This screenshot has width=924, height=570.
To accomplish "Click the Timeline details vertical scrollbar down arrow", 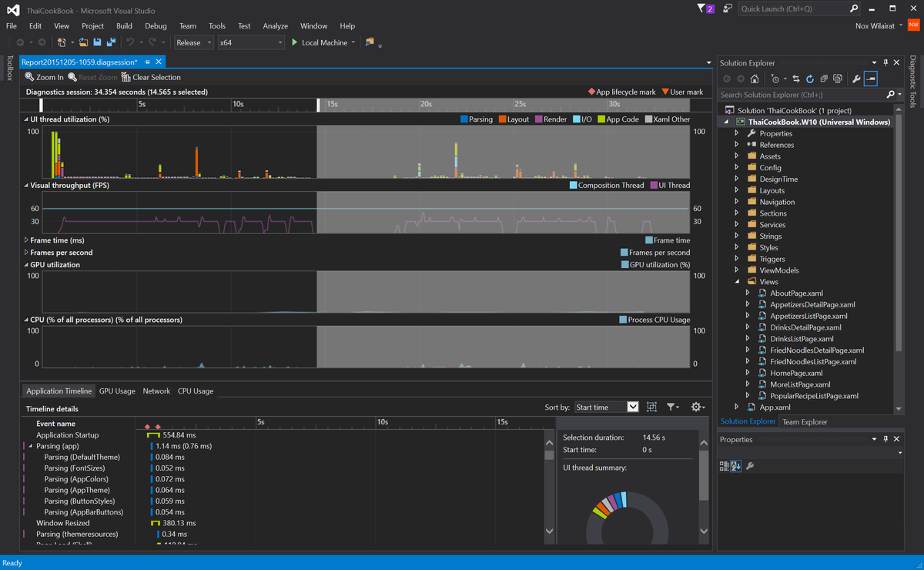I will click(549, 531).
